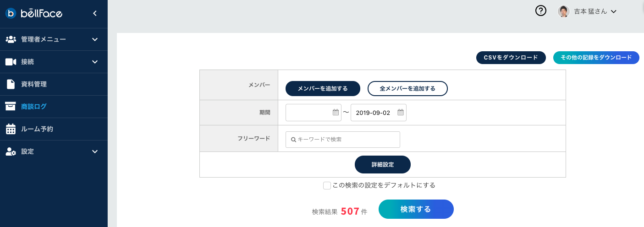
Task: Open the end date calendar picker icon
Action: [401, 113]
